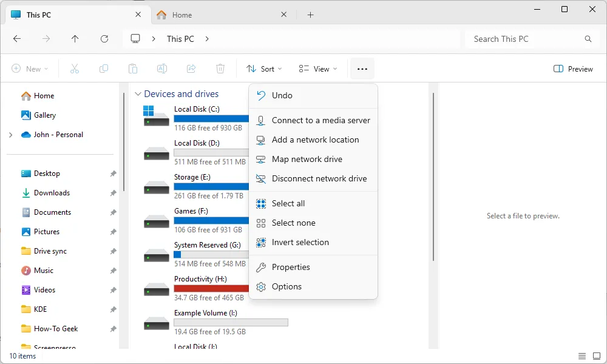Refresh the This PC view
Screen dimensions: 607x364
[x=104, y=39]
